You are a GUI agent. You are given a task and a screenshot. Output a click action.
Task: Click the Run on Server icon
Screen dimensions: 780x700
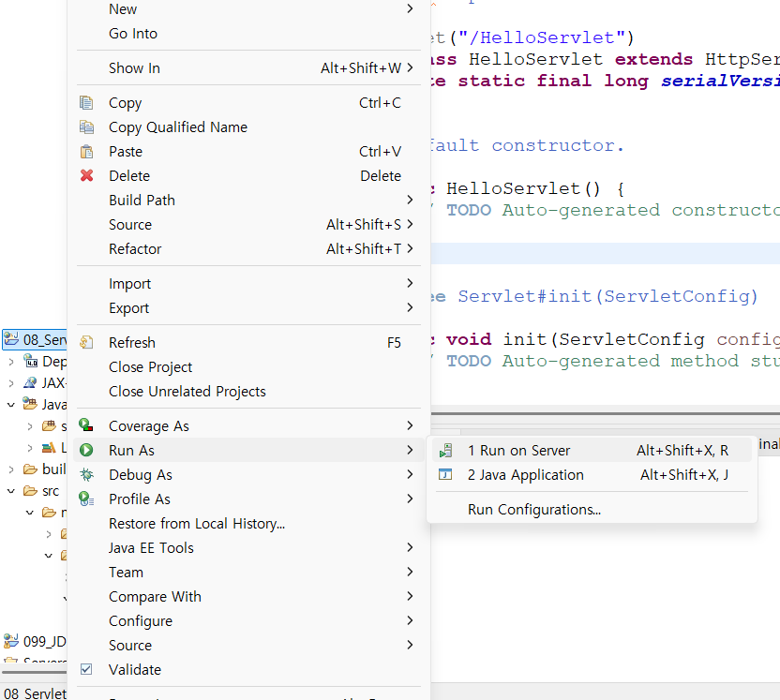(445, 451)
